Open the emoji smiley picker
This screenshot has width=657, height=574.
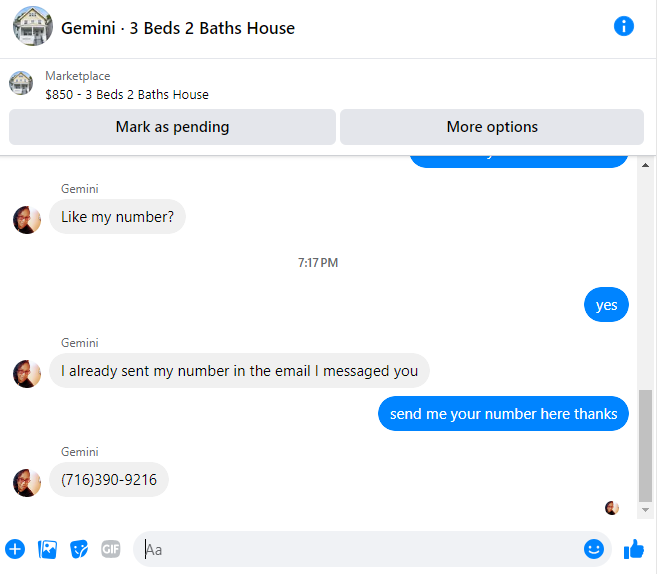pos(594,549)
